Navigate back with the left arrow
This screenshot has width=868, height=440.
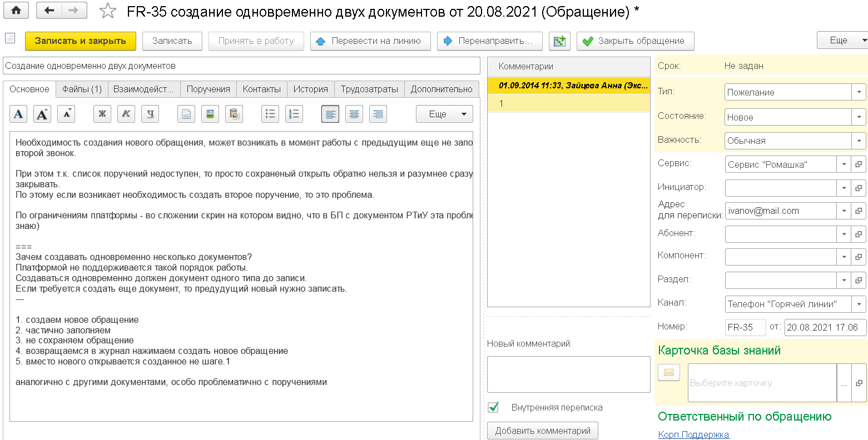click(49, 11)
